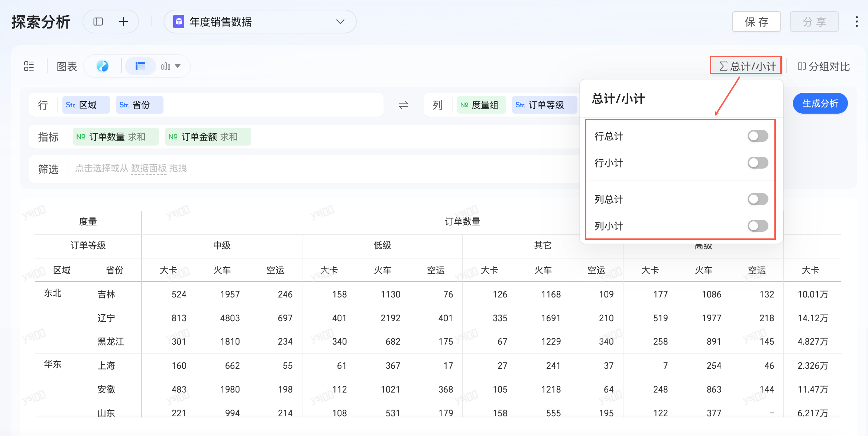
Task: Click the plus icon to add analysis
Action: point(123,22)
